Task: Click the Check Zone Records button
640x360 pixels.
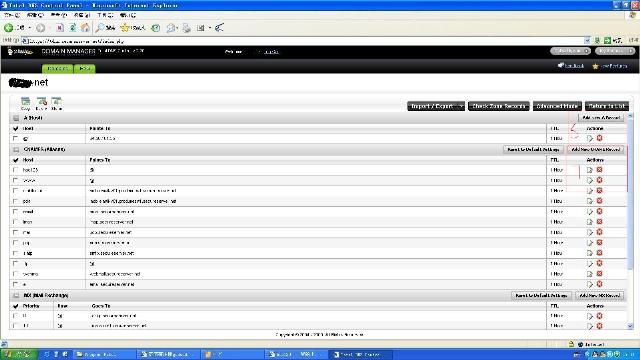Action: coord(498,106)
